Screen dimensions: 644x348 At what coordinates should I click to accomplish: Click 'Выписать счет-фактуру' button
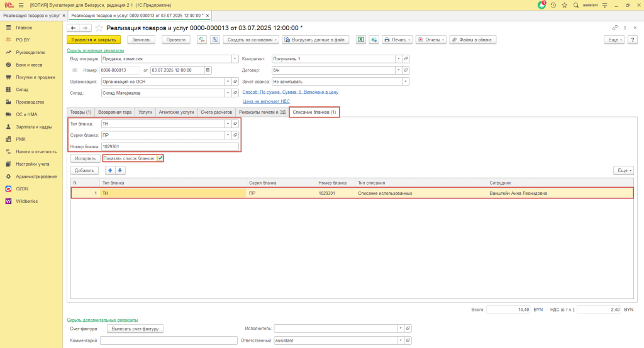[x=135, y=329]
